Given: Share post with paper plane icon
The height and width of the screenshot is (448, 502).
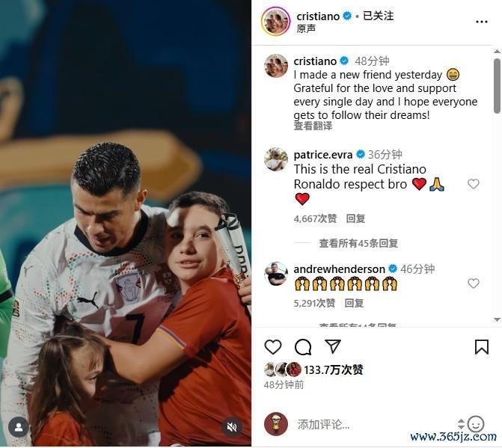Looking at the screenshot, I should click(x=333, y=346).
